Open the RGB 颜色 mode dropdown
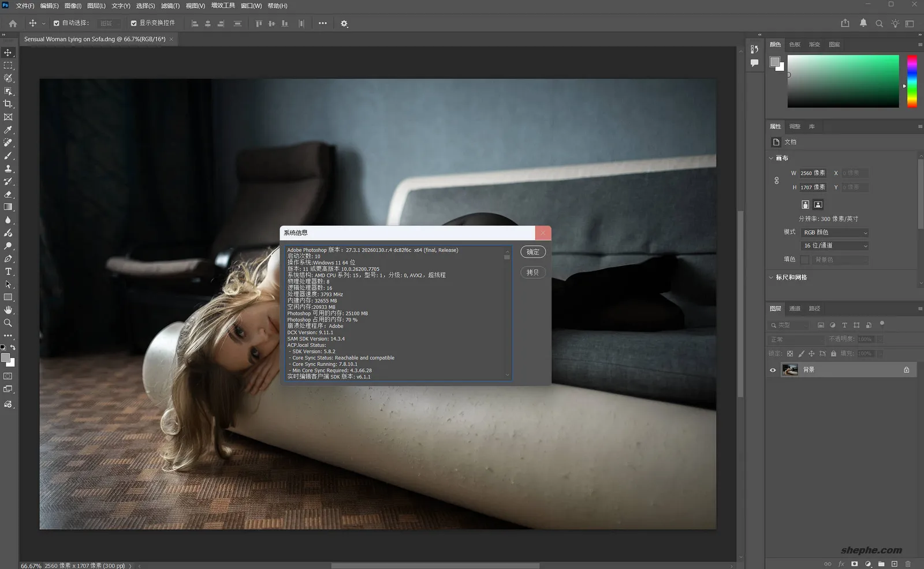Image resolution: width=924 pixels, height=569 pixels. [x=834, y=233]
